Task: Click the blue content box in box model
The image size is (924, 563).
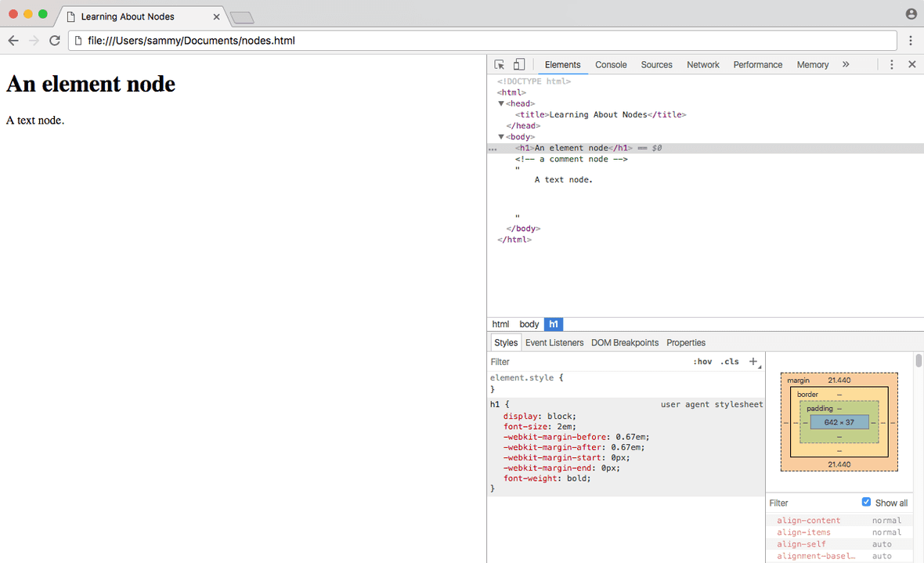Action: (x=839, y=422)
